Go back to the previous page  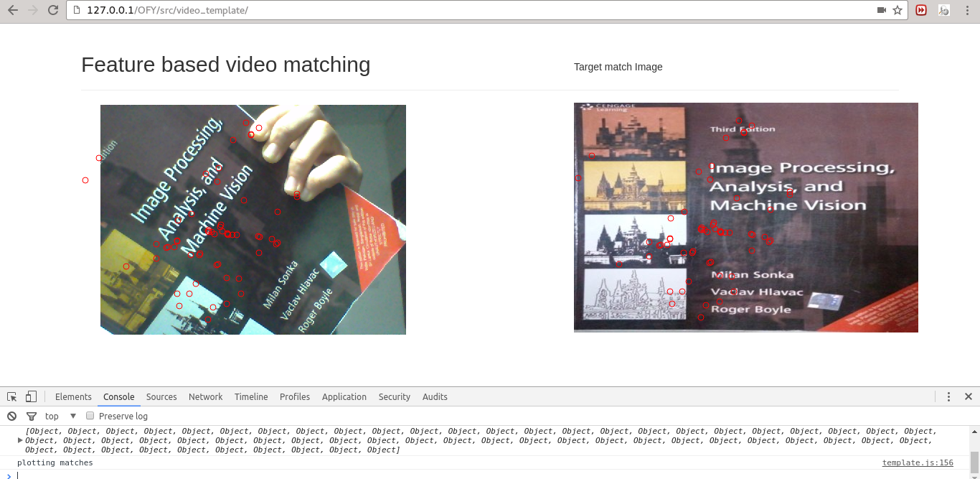[x=13, y=10]
